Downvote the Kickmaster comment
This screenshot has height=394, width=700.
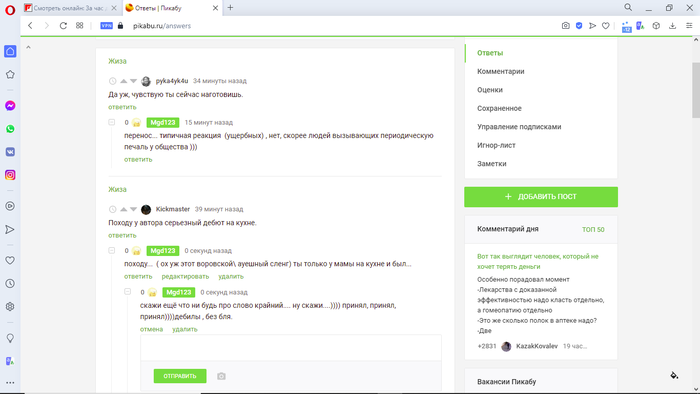(133, 209)
